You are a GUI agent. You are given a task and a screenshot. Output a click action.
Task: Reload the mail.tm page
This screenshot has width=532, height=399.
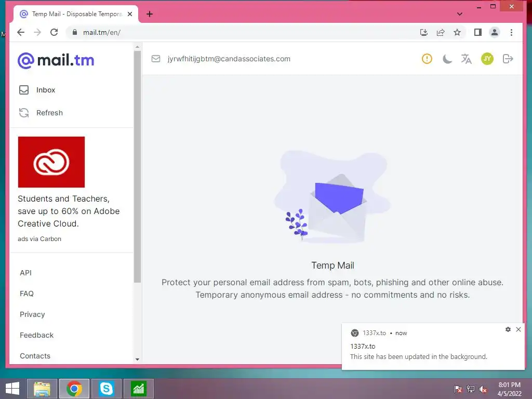(x=54, y=32)
